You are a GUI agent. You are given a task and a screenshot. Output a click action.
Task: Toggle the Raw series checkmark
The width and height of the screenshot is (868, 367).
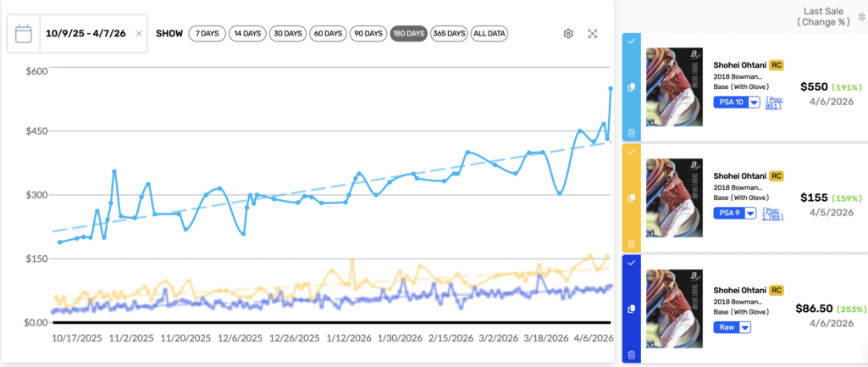pos(631,263)
